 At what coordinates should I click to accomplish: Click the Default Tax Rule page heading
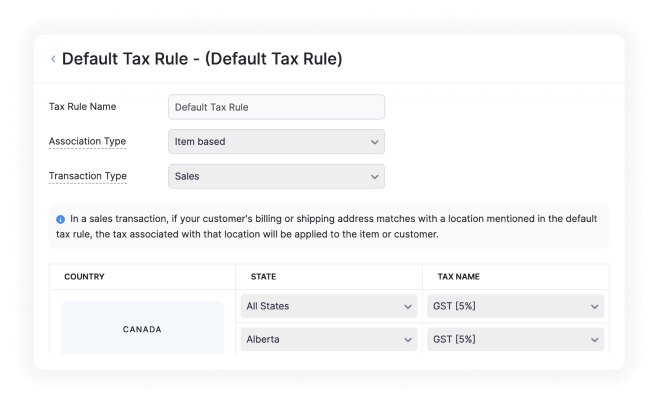[202, 59]
